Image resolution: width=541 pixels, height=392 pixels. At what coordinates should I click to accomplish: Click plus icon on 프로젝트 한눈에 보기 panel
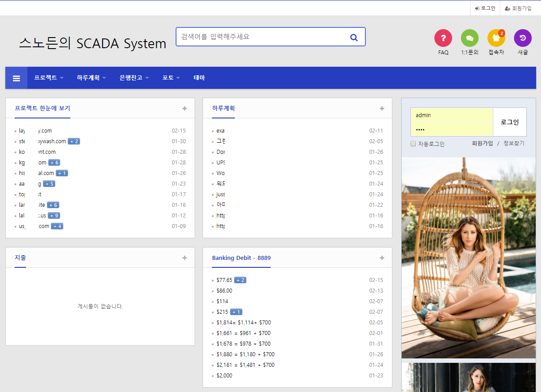[184, 108]
